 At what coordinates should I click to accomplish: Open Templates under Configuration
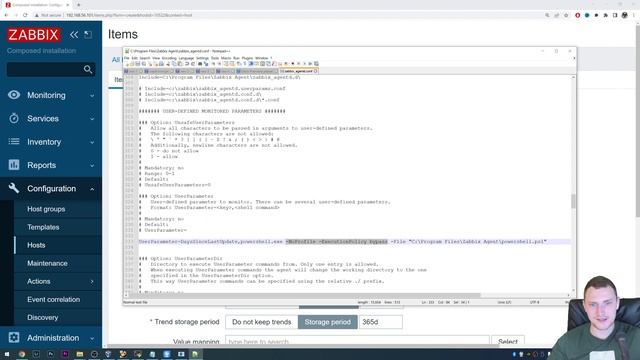(43, 227)
